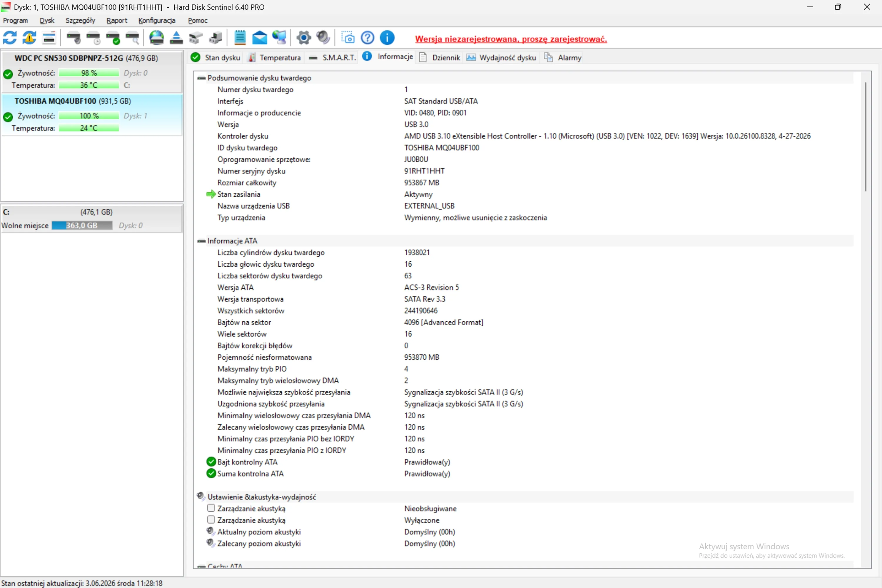Collapse the Informacje ATA section
Viewport: 882px width, 588px height.
point(201,241)
